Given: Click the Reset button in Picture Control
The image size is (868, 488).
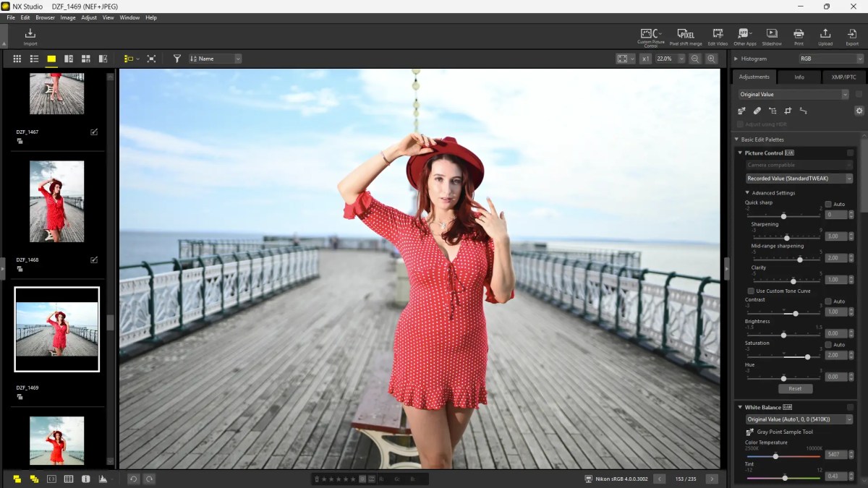Looking at the screenshot, I should point(795,388).
